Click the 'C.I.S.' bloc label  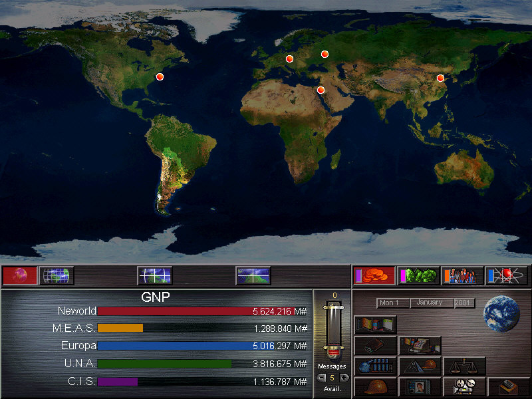[82, 381]
